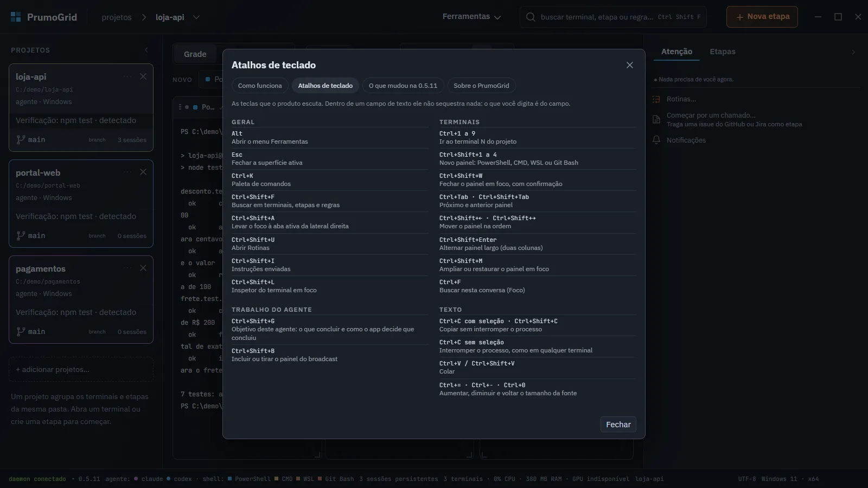The image size is (868, 488).
Task: Go to projetos breadcrumb
Action: point(117,17)
